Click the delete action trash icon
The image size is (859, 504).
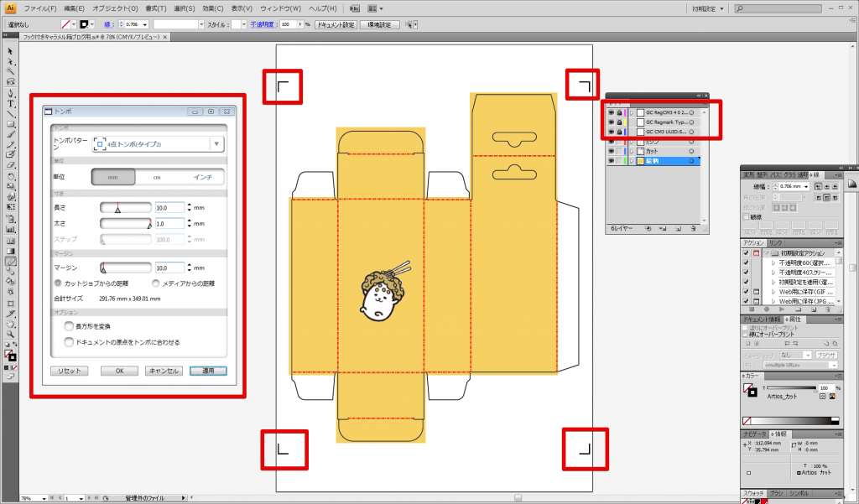click(828, 309)
